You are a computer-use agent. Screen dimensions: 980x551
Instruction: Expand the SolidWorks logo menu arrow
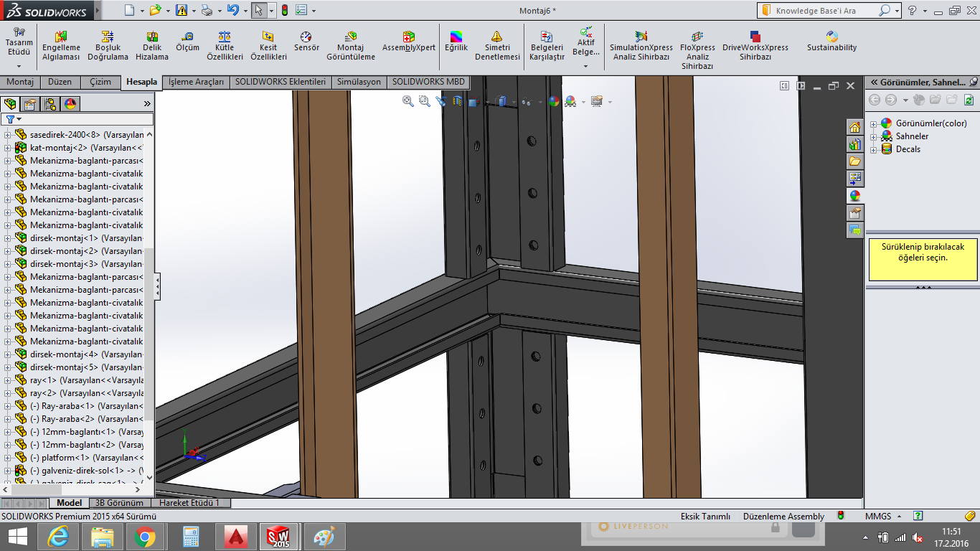[97, 11]
